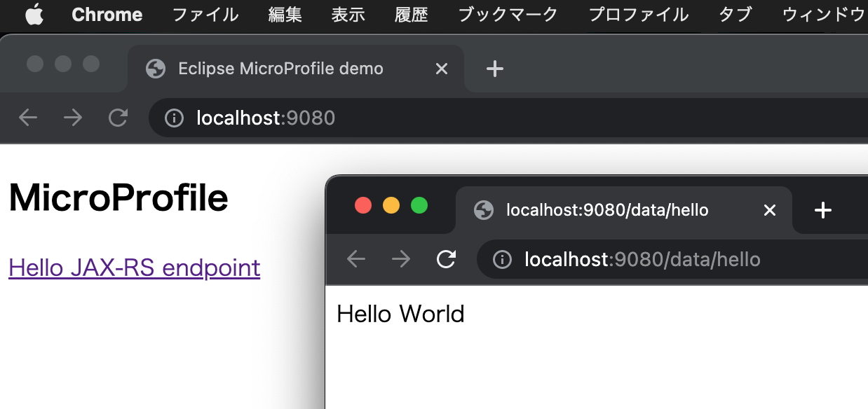Go back in the back localhost:9080 window
Screen dimensions: 868x409
(28, 118)
